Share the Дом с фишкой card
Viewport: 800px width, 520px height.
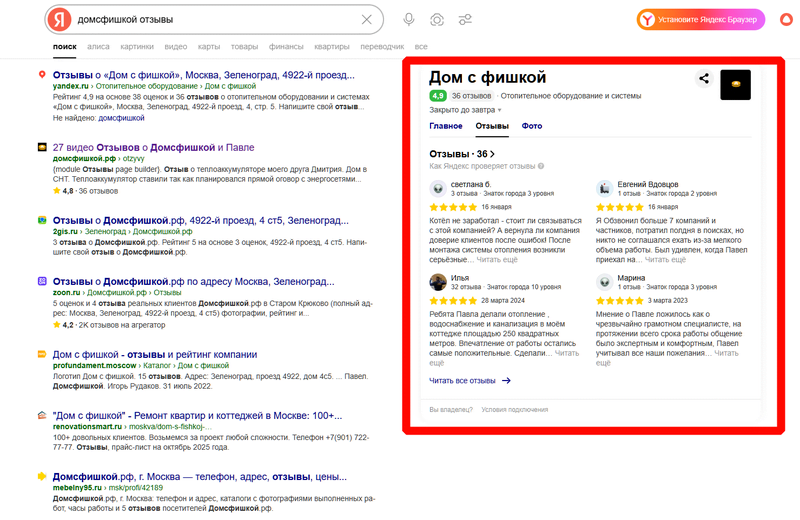click(x=704, y=79)
